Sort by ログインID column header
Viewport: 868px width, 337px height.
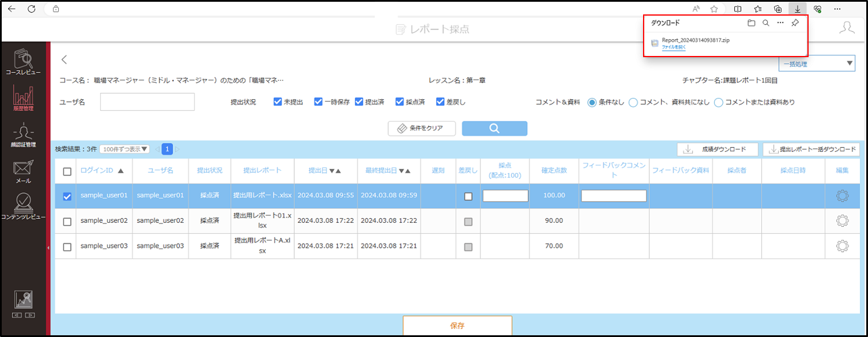point(102,171)
